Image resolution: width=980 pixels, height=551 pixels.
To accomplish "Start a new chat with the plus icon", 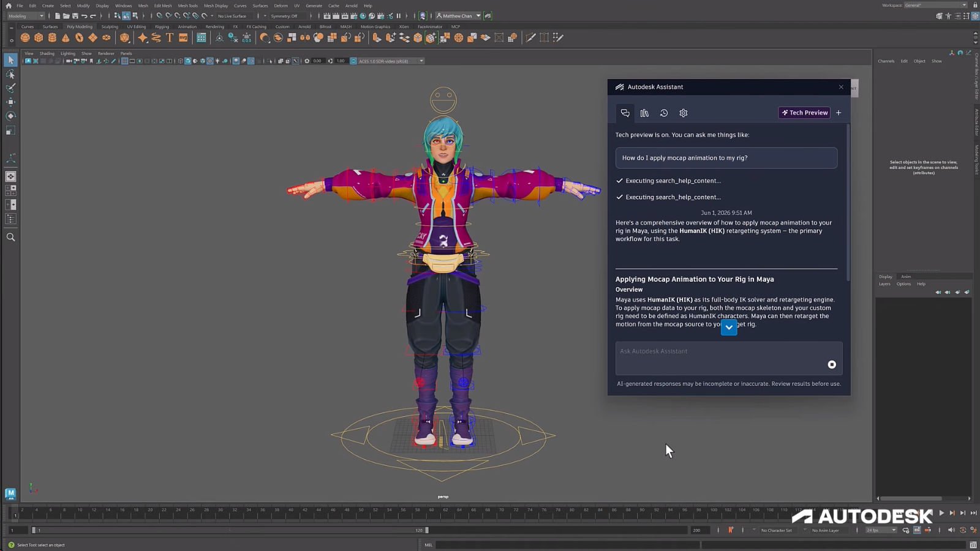I will coord(839,113).
